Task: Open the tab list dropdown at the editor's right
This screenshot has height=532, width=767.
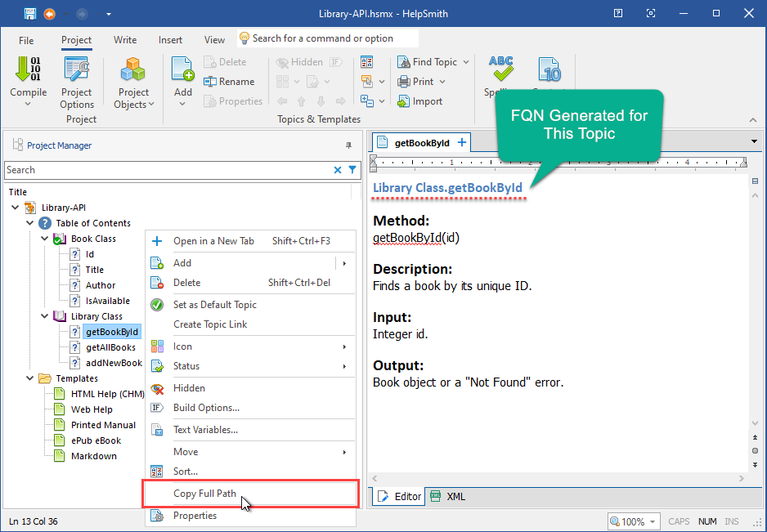Action: coord(754,142)
